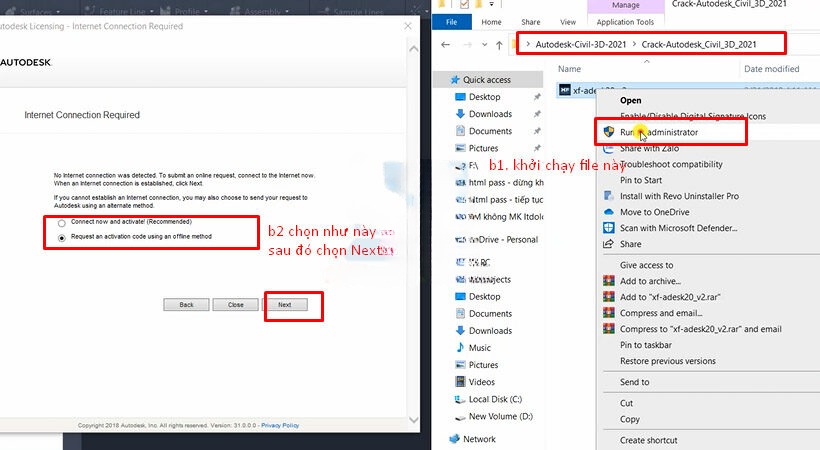Click Close button beside Back
Image resolution: width=820 pixels, height=450 pixels.
pyautogui.click(x=235, y=305)
